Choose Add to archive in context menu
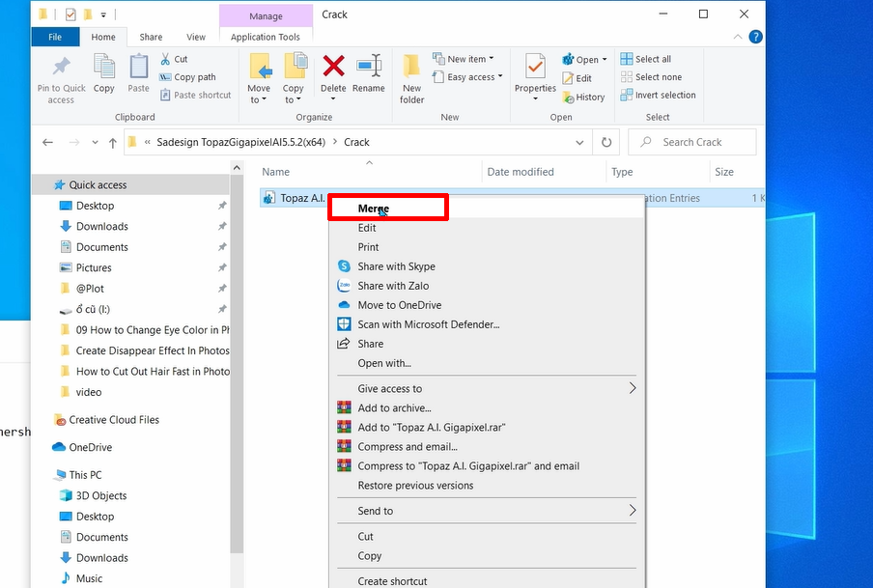This screenshot has height=588, width=873. coord(487,408)
